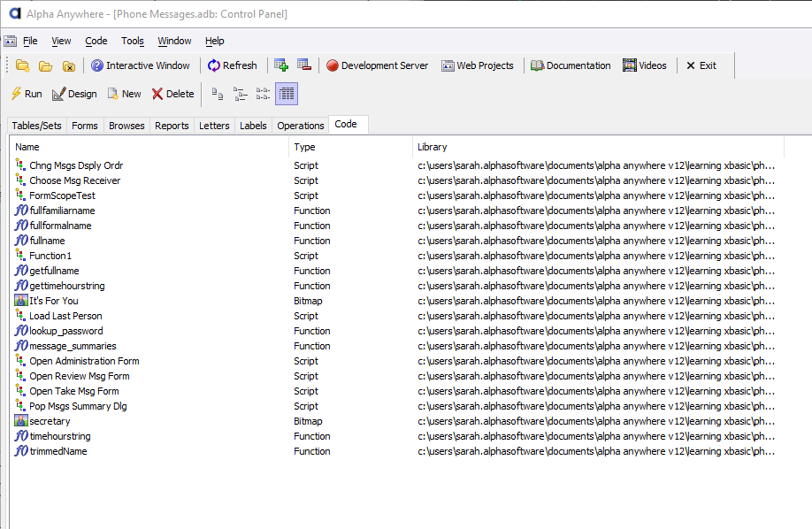Click the lookup_password function icon
The image size is (812, 529).
pyautogui.click(x=21, y=331)
